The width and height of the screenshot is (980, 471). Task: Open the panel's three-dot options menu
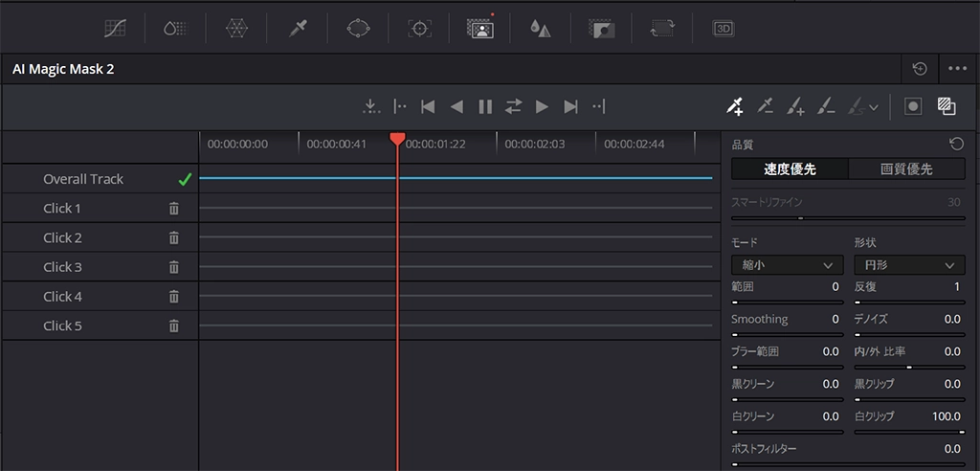point(957,69)
